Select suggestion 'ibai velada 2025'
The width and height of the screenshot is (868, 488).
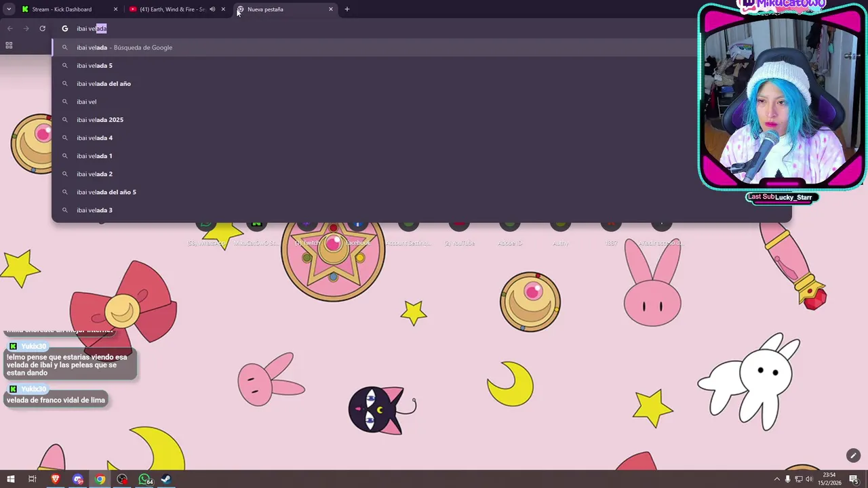[420, 120]
